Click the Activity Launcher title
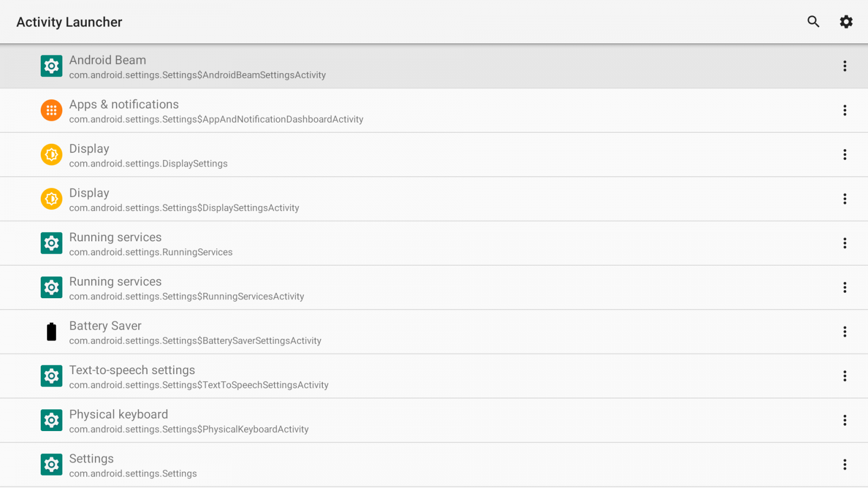This screenshot has height=488, width=868. pos(69,22)
